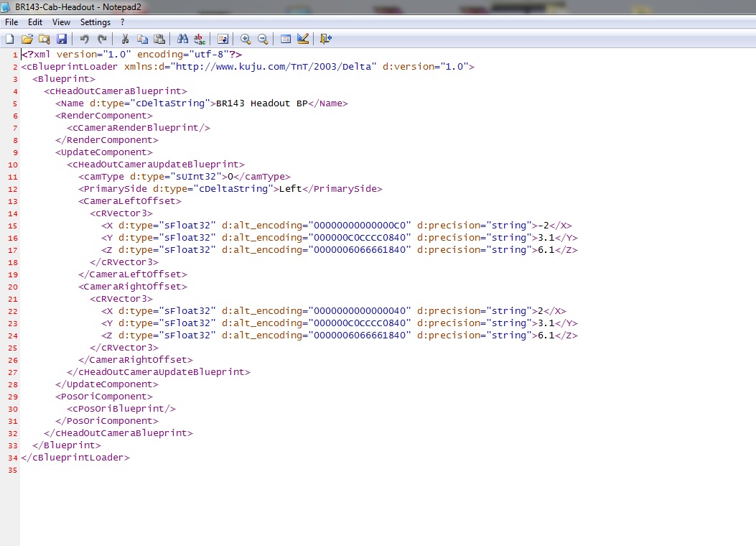Image resolution: width=756 pixels, height=546 pixels.
Task: Click the Open file folder icon
Action: (x=27, y=39)
